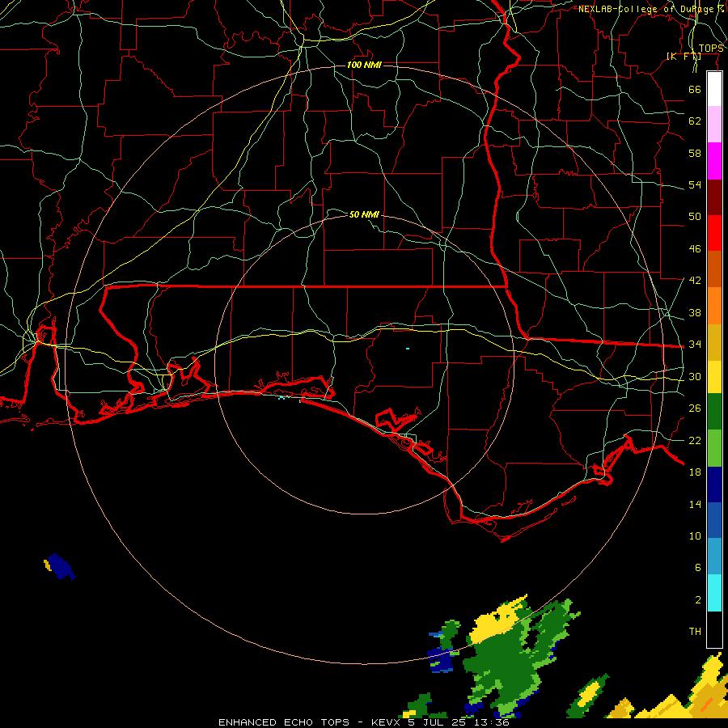Click the "2" legend value
Viewport: 728px width, 728px height.
tap(697, 600)
